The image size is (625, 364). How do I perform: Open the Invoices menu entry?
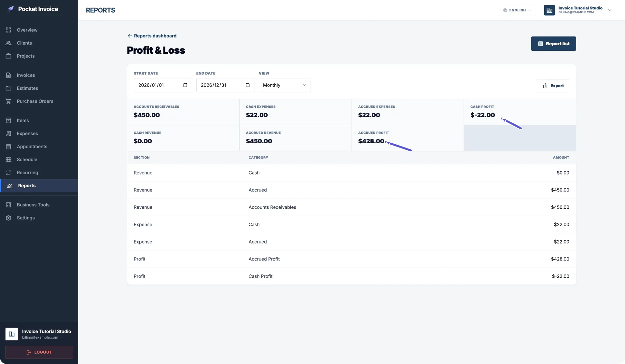[x=39, y=75]
